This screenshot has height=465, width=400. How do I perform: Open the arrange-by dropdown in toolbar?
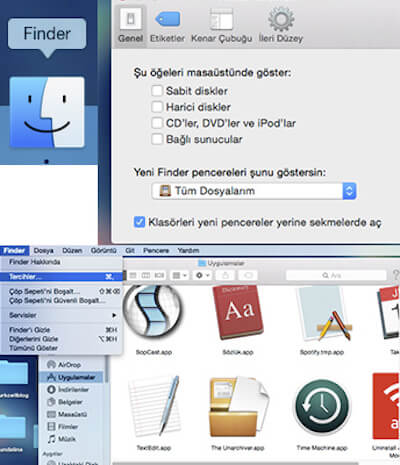(x=180, y=276)
